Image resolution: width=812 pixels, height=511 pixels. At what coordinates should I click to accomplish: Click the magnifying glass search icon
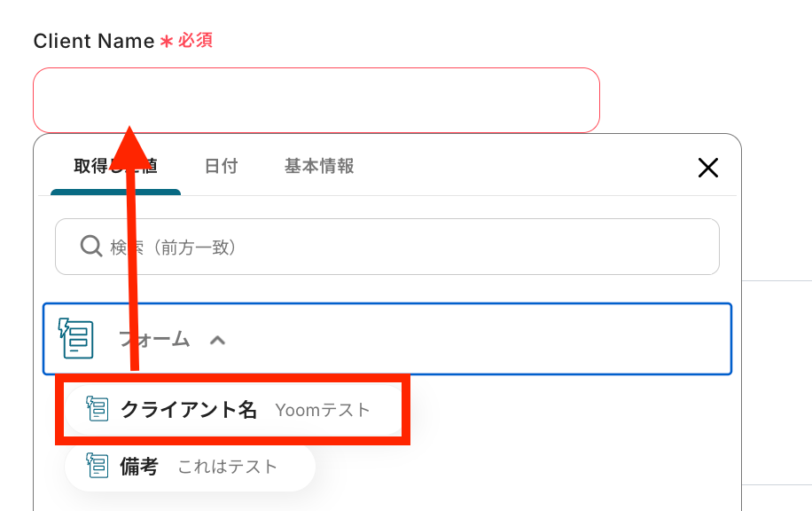91,247
